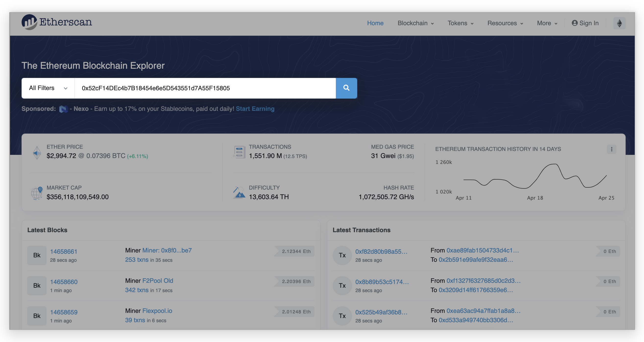644x342 pixels.
Task: View the 39 txns link
Action: 135,320
